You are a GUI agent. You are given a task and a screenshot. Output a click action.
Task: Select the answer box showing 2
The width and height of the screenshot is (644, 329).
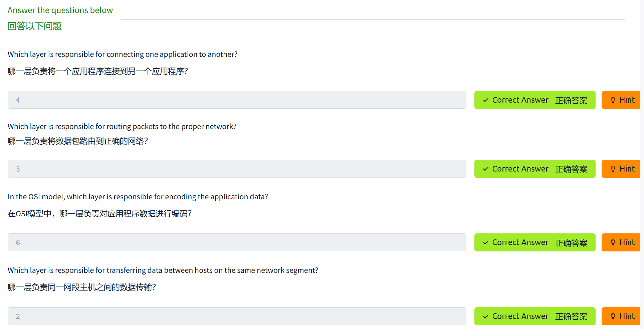click(237, 316)
